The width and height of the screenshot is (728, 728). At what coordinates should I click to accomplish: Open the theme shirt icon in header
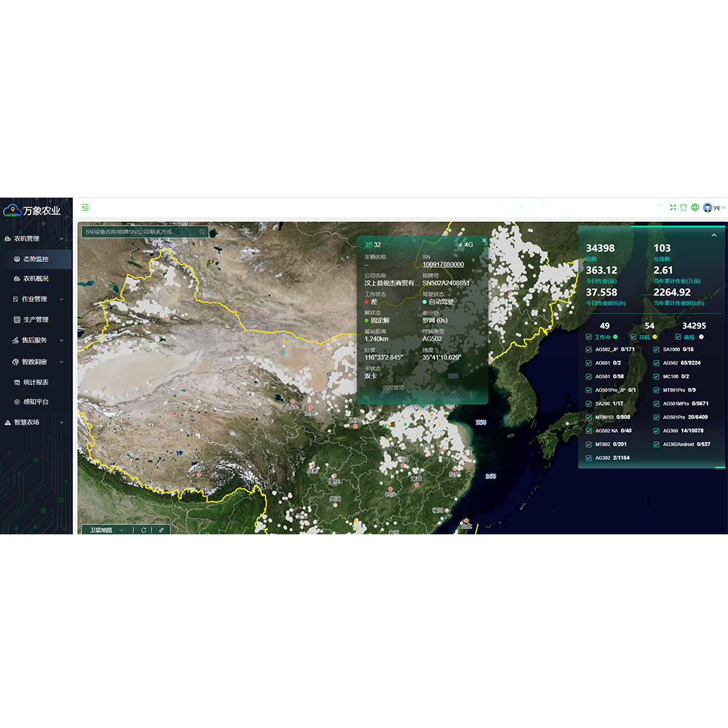(x=684, y=207)
